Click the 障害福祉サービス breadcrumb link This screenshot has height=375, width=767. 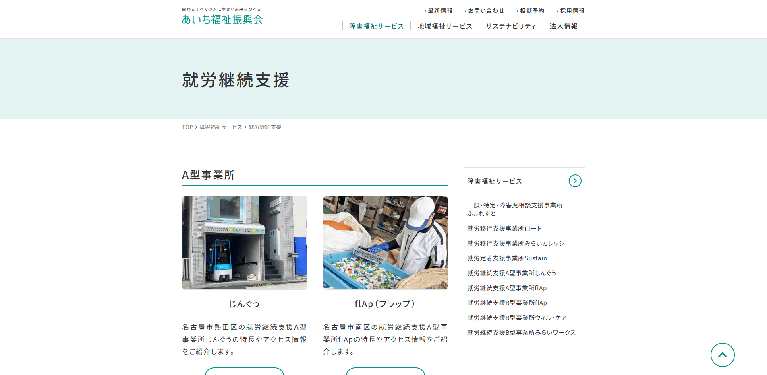coord(221,127)
